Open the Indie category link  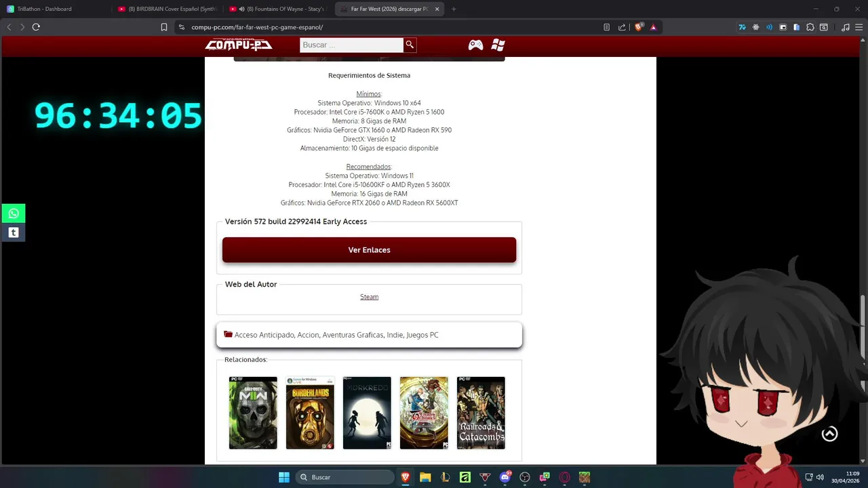[x=395, y=335]
